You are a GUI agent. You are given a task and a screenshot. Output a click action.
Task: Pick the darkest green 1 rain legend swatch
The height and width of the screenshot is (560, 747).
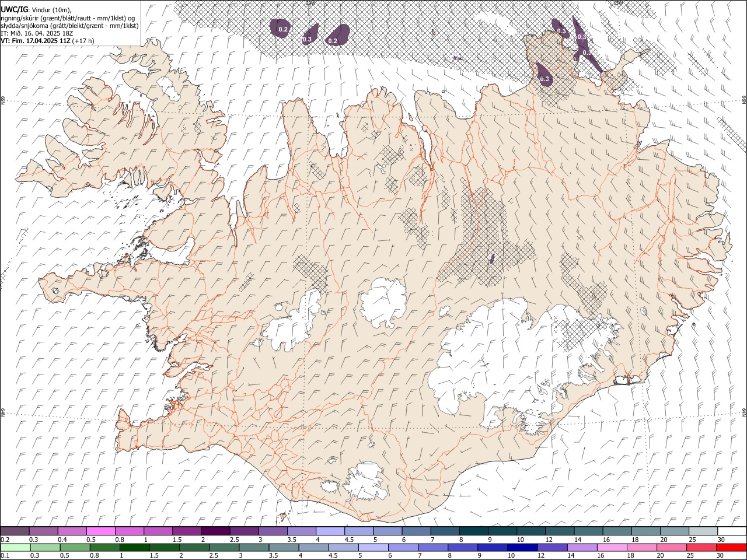(x=135, y=547)
